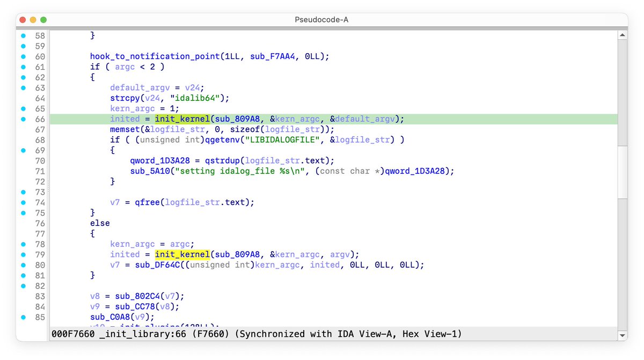This screenshot has height=360, width=644.
Task: Select the "idalib64" string literal
Action: coord(195,98)
